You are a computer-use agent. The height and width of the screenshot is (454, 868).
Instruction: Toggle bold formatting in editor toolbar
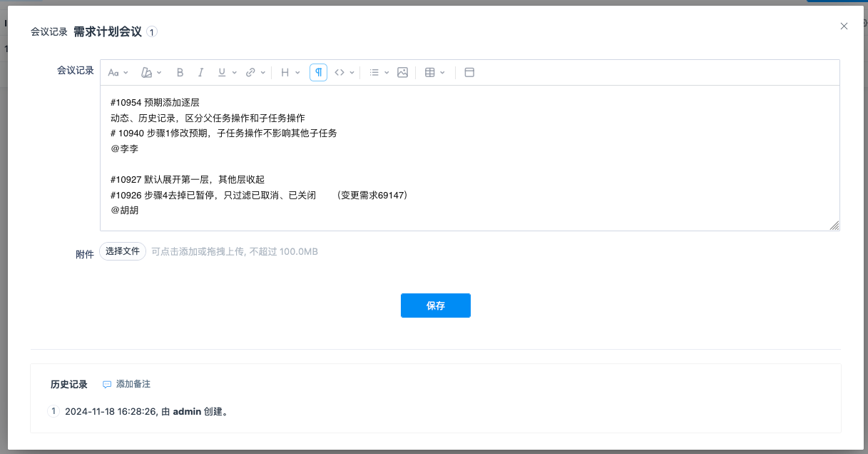[x=180, y=72]
